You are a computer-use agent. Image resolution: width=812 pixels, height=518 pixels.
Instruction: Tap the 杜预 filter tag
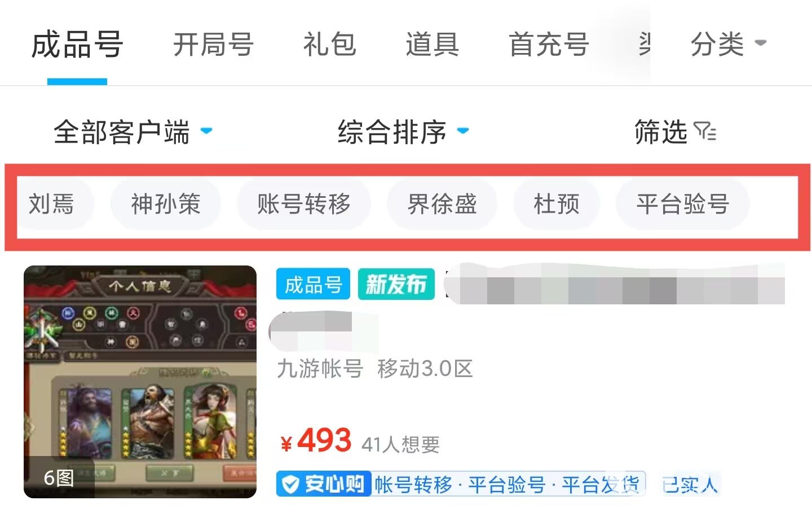coord(557,204)
